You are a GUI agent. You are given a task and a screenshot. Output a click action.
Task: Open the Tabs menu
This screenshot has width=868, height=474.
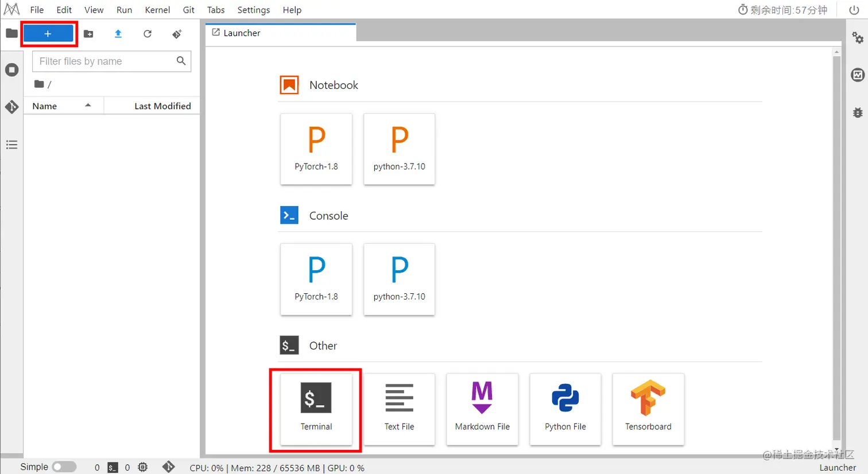point(216,10)
